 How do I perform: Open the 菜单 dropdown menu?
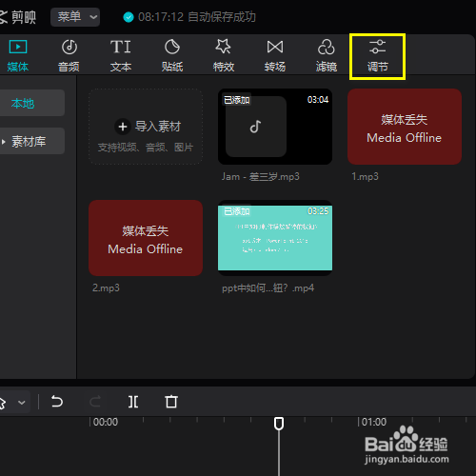(75, 17)
